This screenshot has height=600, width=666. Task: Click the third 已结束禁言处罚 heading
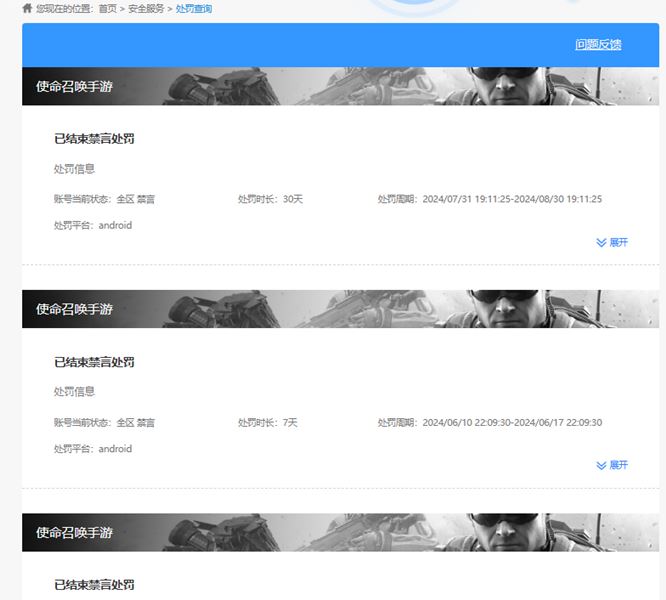coord(94,585)
